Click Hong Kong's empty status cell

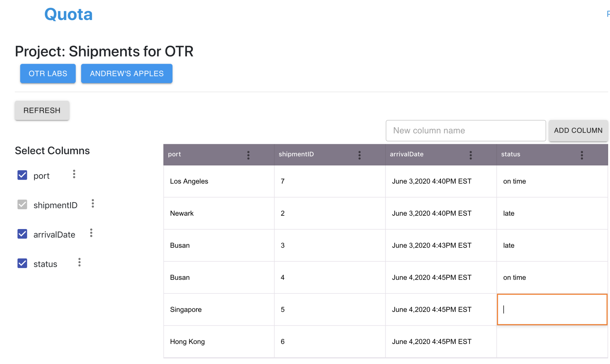tap(552, 341)
